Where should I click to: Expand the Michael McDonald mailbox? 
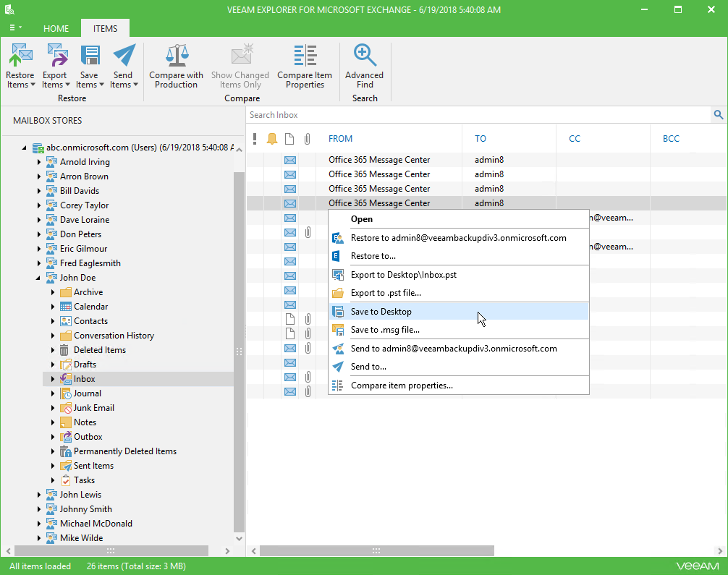[39, 524]
